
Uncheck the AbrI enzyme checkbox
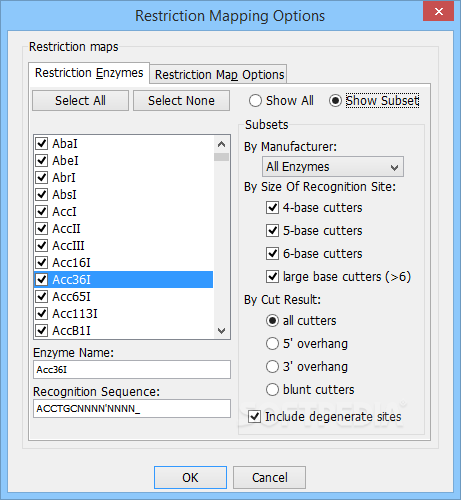pyautogui.click(x=42, y=178)
